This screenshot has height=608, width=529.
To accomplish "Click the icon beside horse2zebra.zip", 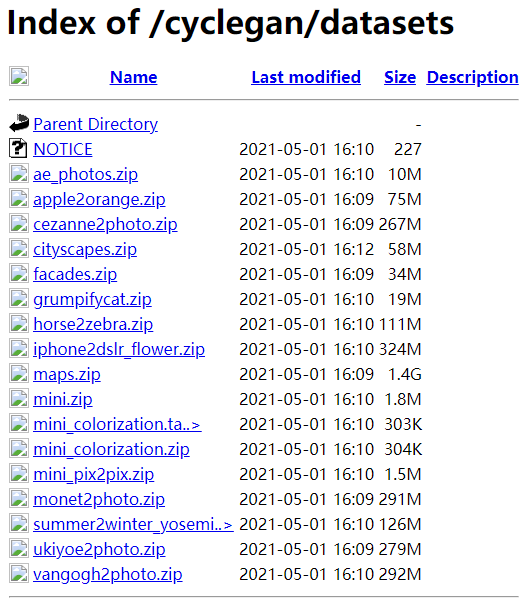I will [19, 324].
